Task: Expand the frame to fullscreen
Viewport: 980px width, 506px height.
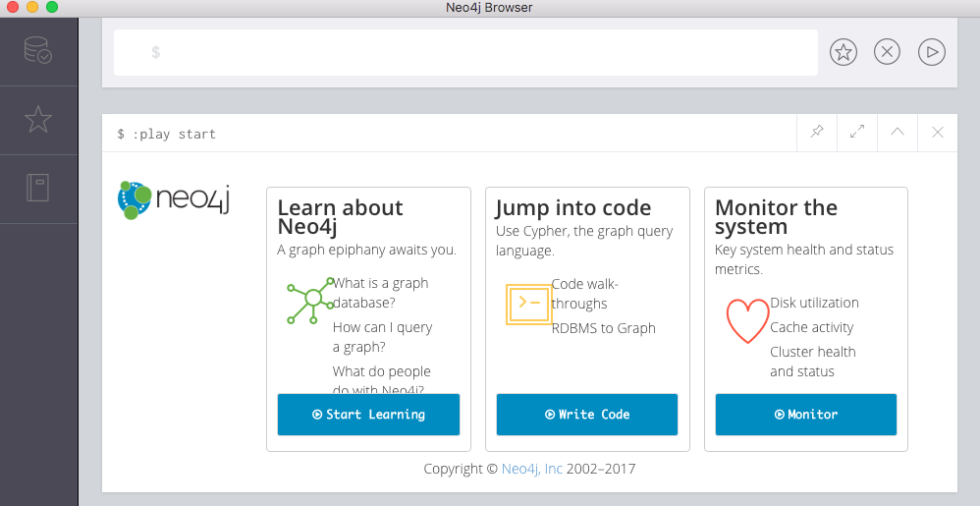Action: pyautogui.click(x=857, y=133)
